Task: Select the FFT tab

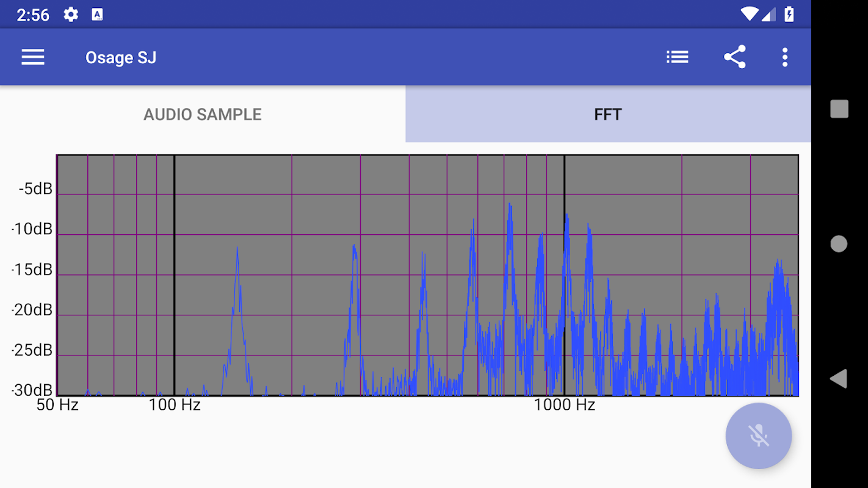Action: tap(608, 114)
